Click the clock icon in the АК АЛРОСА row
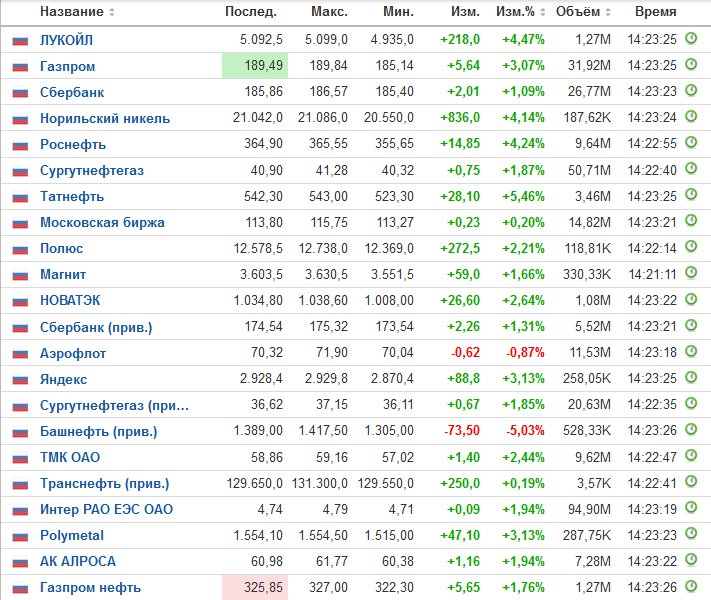 point(691,560)
